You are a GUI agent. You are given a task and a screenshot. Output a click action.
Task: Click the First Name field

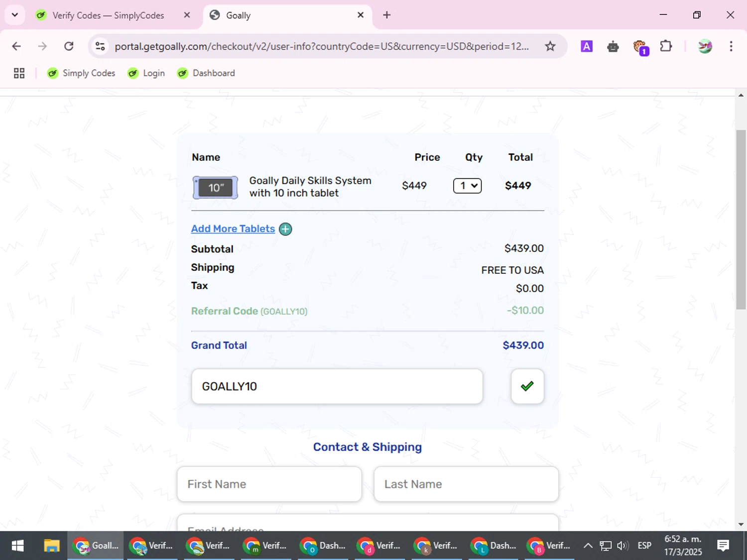tap(269, 484)
